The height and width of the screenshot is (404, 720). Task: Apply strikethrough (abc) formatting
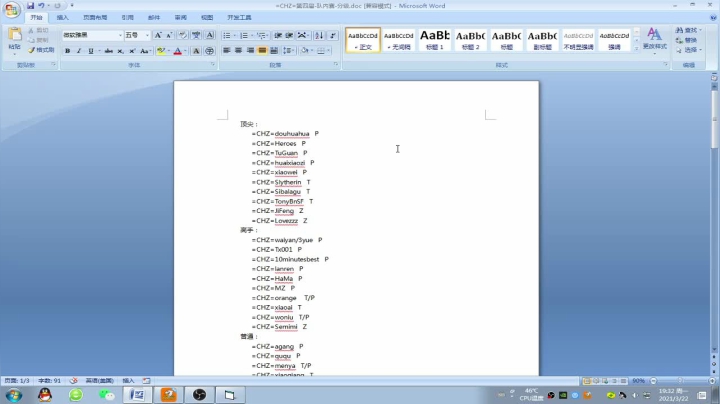pyautogui.click(x=108, y=51)
